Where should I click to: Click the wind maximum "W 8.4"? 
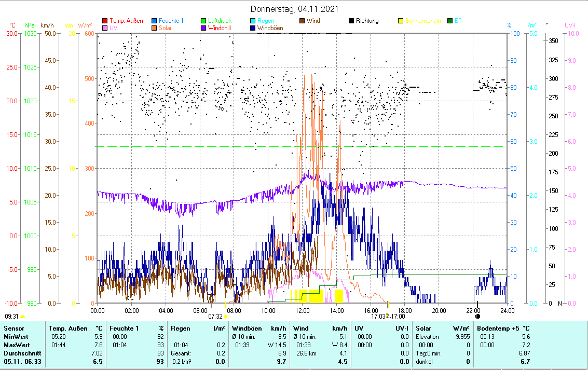point(339,345)
